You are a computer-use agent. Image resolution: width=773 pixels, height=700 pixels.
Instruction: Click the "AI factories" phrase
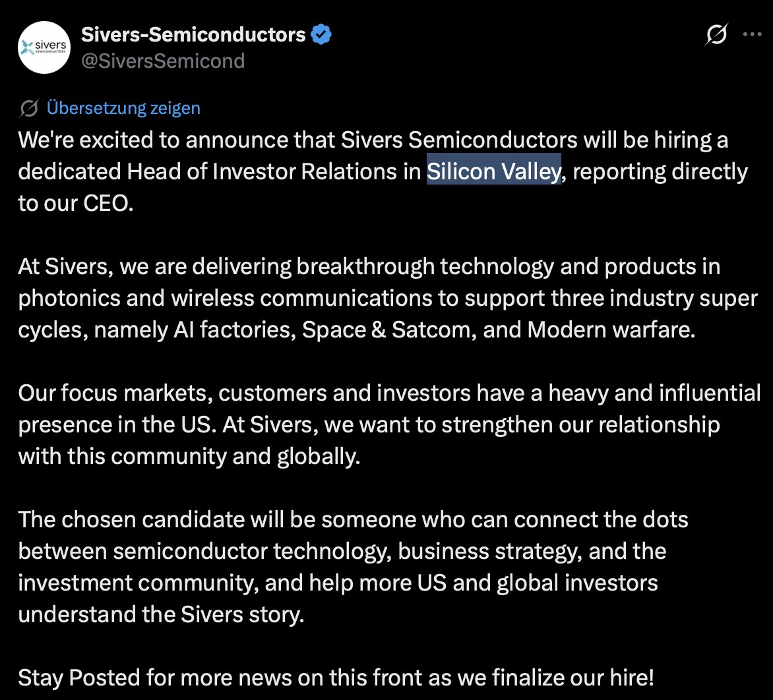pyautogui.click(x=235, y=330)
